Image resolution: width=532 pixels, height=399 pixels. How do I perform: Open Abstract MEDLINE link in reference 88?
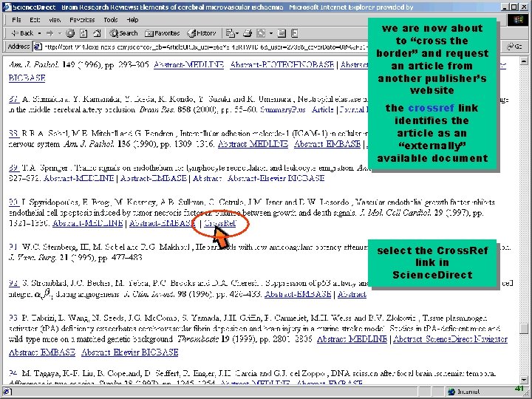(253, 144)
